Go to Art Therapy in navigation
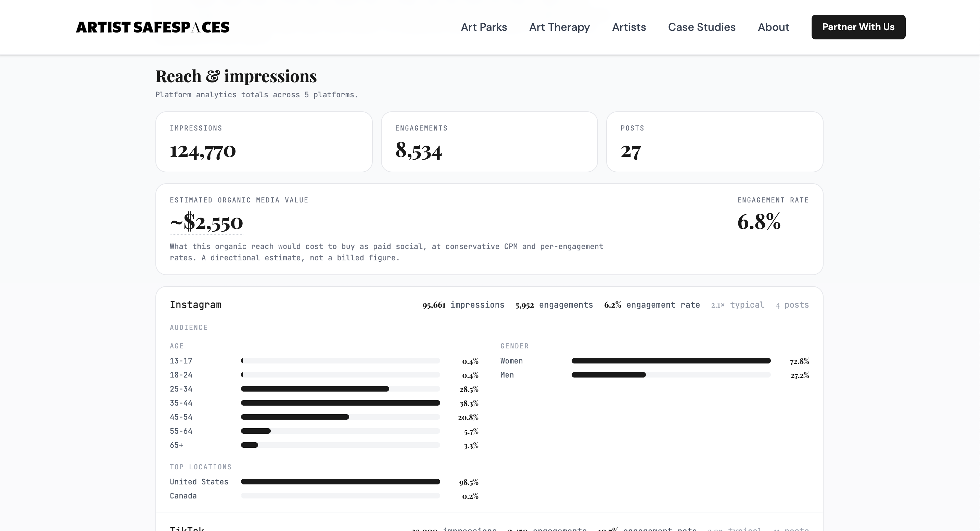The width and height of the screenshot is (980, 531). pos(559,27)
